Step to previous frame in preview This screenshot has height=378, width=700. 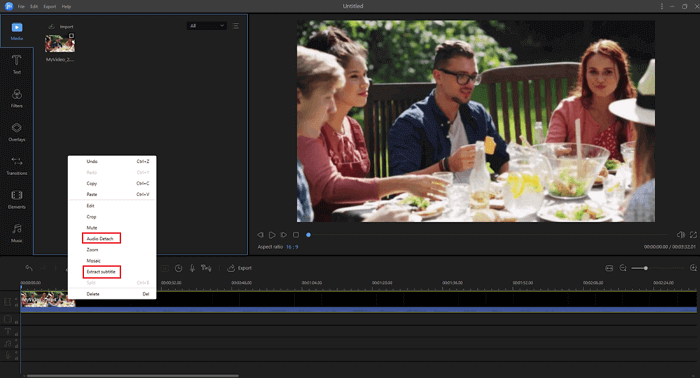[260, 235]
